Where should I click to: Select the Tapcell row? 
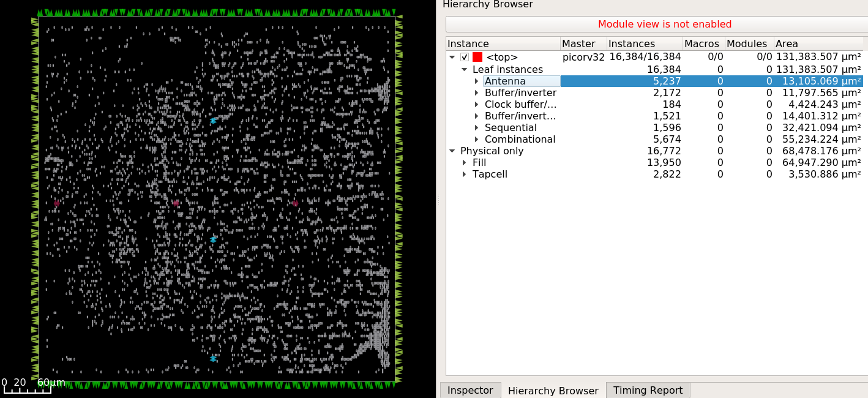point(490,174)
